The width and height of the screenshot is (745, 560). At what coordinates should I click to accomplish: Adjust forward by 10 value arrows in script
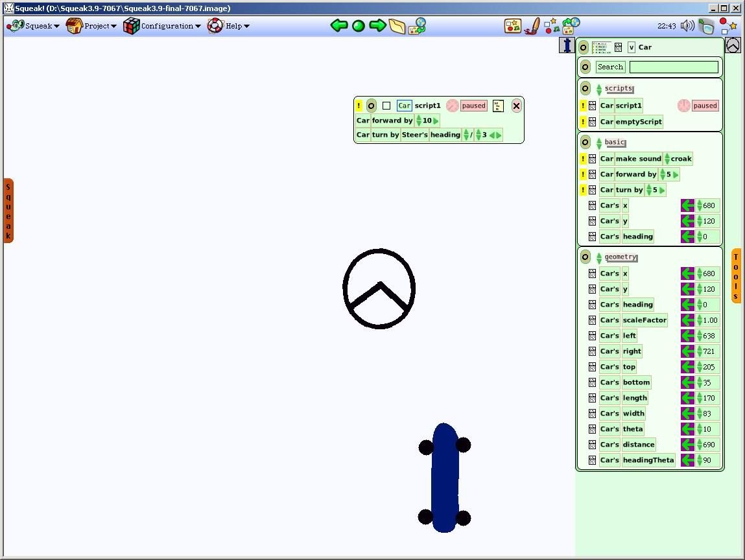pos(419,121)
